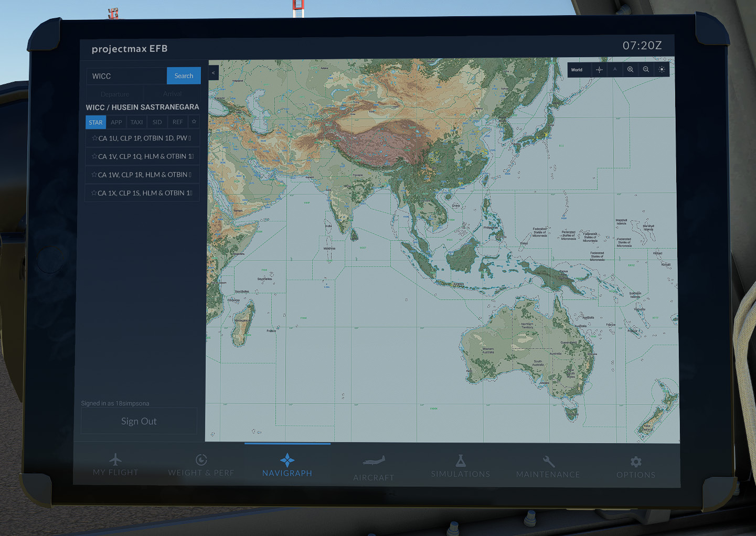The image size is (756, 536).
Task: Open the World map selector
Action: pyautogui.click(x=577, y=70)
